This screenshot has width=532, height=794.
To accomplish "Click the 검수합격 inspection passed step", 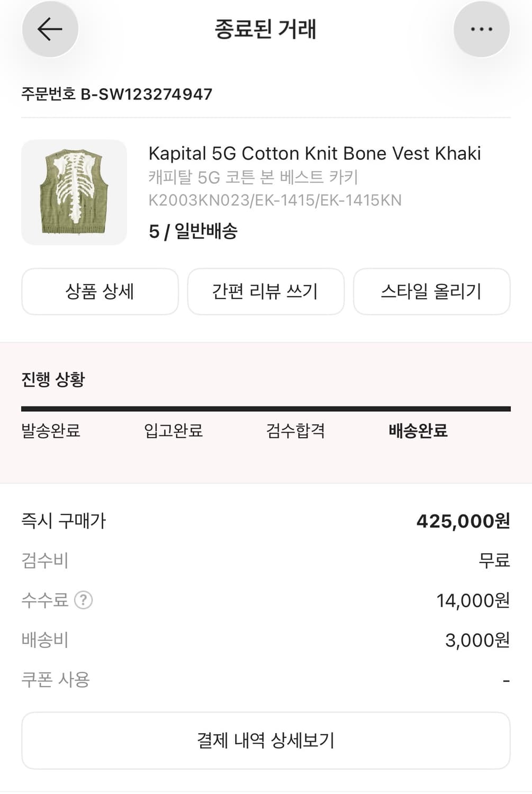I will click(x=294, y=431).
